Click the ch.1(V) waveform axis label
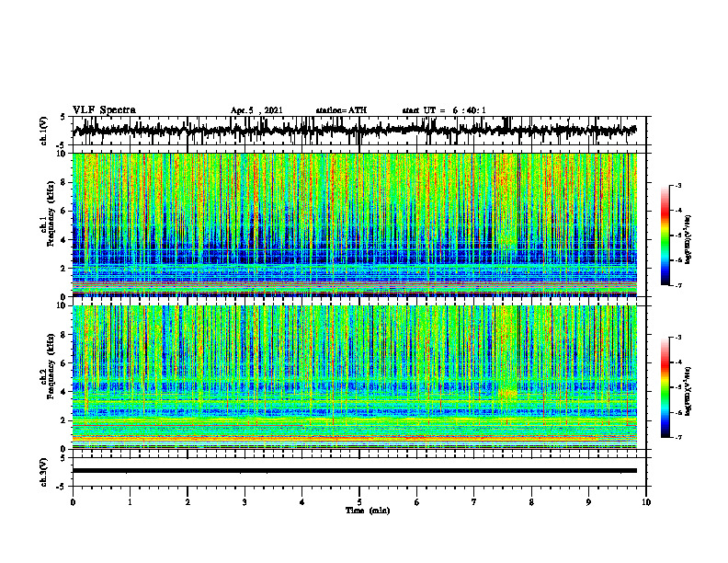This screenshot has height=563, width=728. (44, 131)
